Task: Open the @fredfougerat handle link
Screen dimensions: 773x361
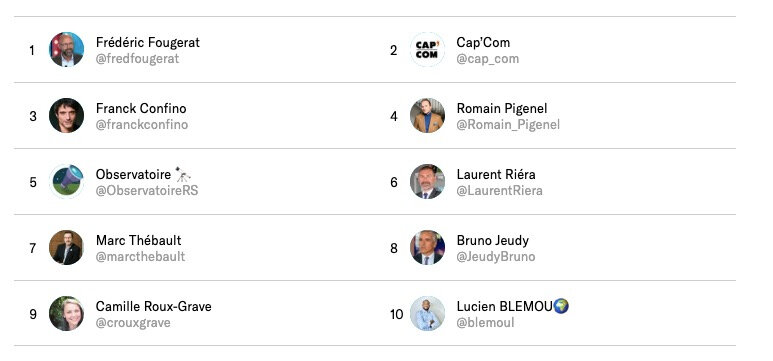Action: tap(138, 59)
